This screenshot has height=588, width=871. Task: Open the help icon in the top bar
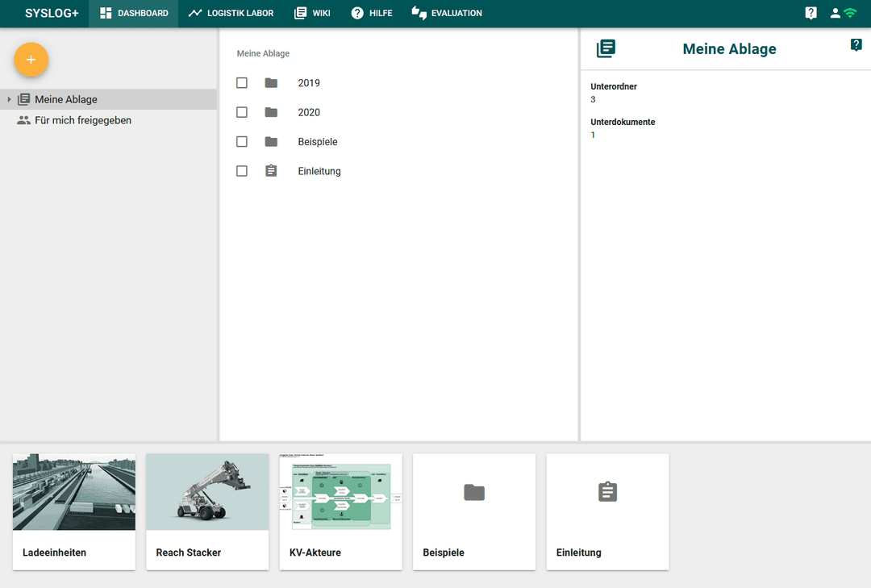(x=811, y=12)
